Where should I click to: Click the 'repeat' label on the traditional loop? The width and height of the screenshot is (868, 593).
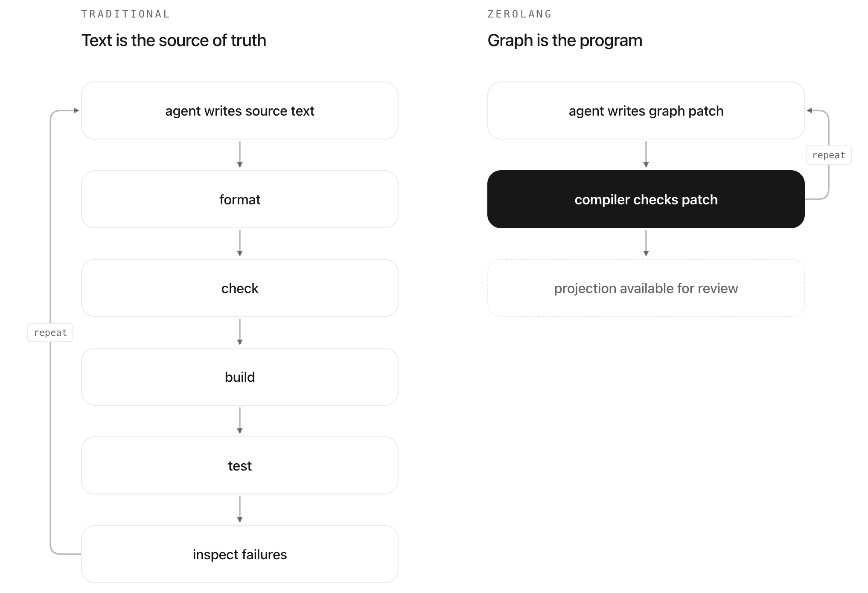pos(50,333)
